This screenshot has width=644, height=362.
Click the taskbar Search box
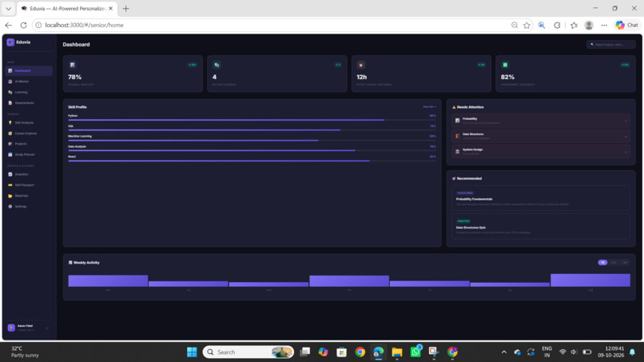pos(248,352)
